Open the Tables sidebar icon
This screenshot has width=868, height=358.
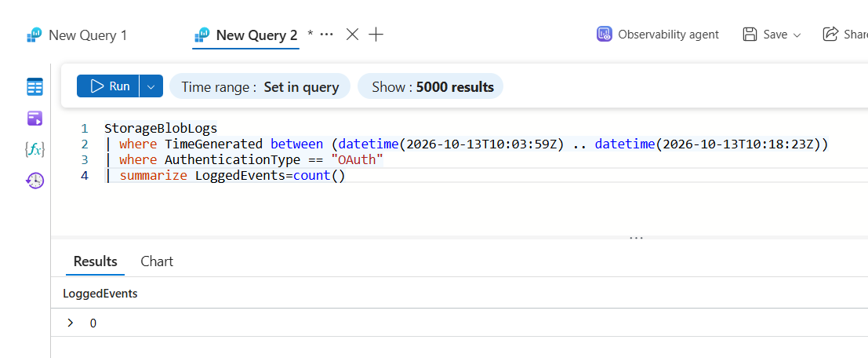click(35, 87)
